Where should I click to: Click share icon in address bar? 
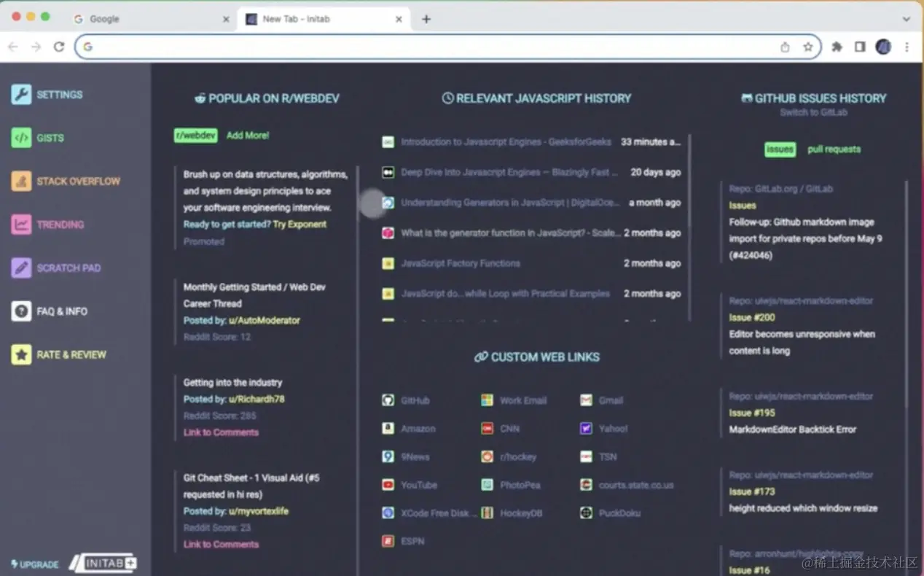tap(785, 47)
